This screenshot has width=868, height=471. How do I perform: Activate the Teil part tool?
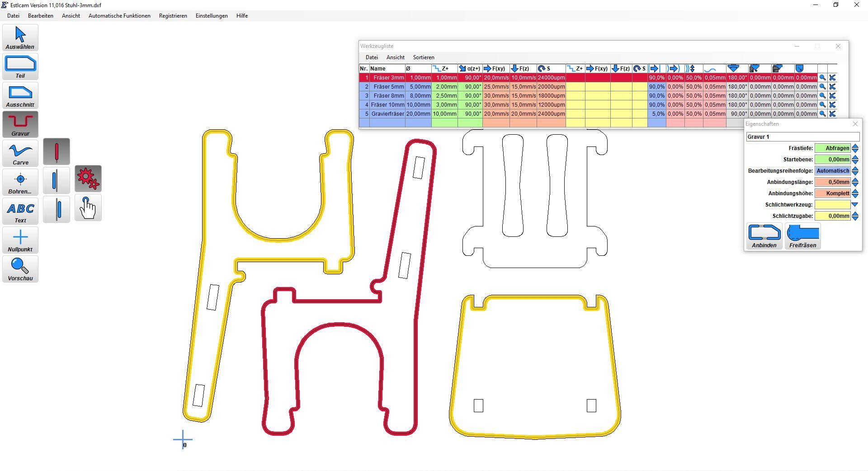[20, 66]
